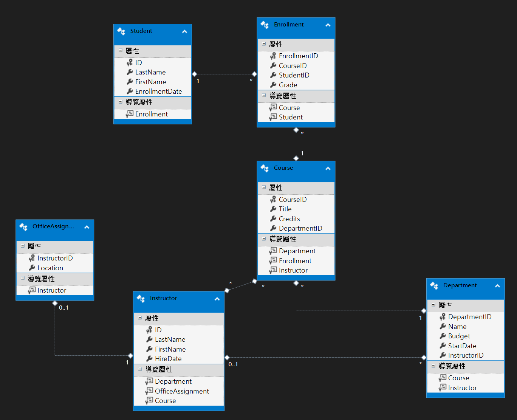Toggle the 屬性 section in OfficeAssignment entity
The image size is (517, 420).
(23, 246)
